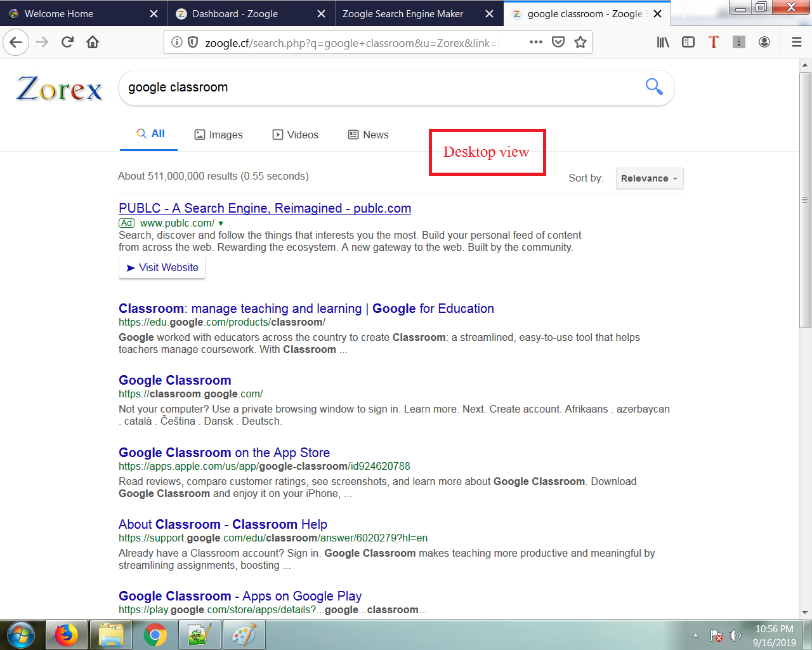Click the scrollbar down arrow
Image resolution: width=812 pixels, height=650 pixels.
tap(805, 613)
